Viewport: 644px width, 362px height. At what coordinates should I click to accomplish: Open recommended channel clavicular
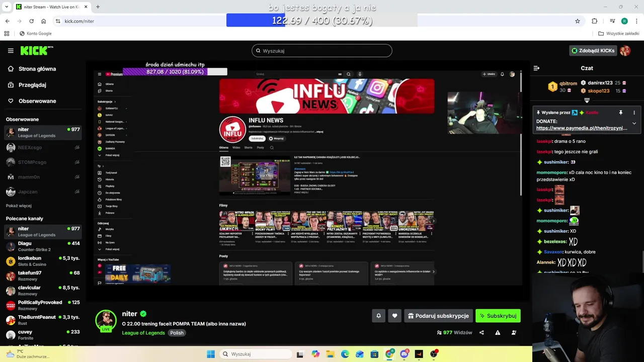pyautogui.click(x=43, y=291)
